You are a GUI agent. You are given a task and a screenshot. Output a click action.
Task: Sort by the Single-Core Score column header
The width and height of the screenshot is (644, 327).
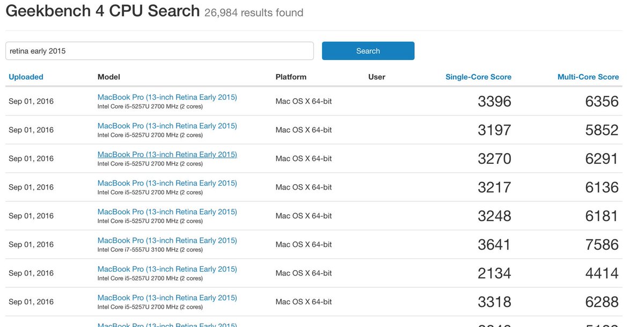(478, 77)
